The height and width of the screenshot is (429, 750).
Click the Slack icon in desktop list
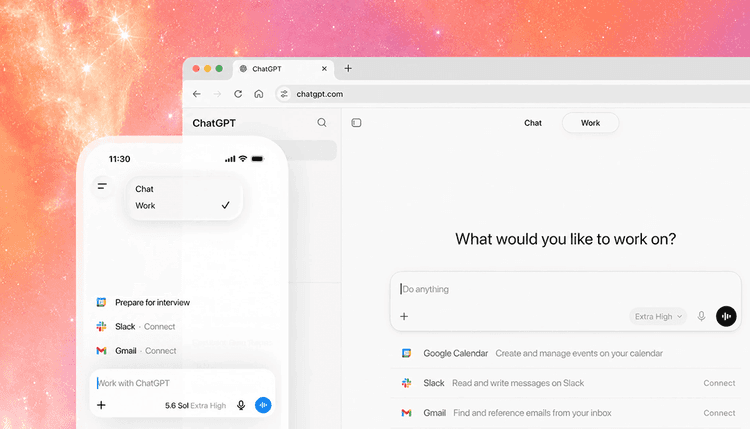407,383
